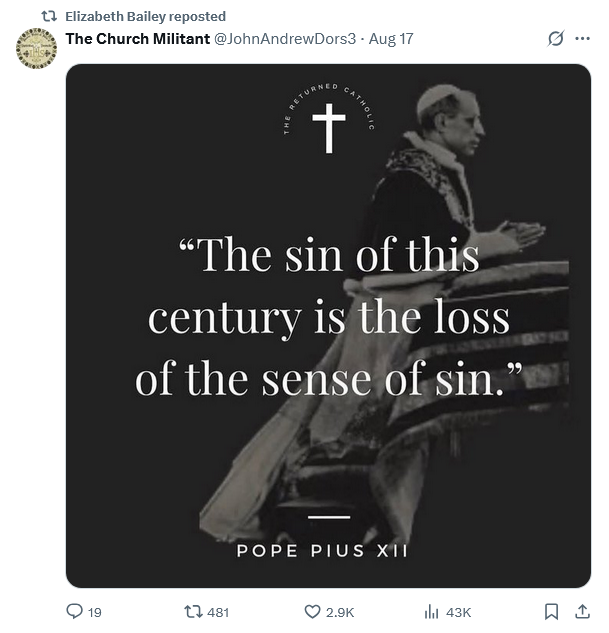Bookmark this post

pyautogui.click(x=551, y=611)
